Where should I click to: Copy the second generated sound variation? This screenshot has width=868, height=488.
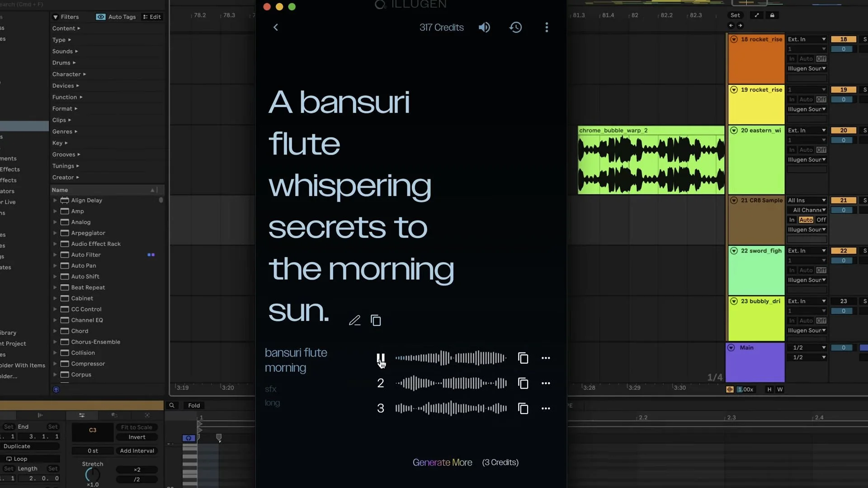click(523, 383)
